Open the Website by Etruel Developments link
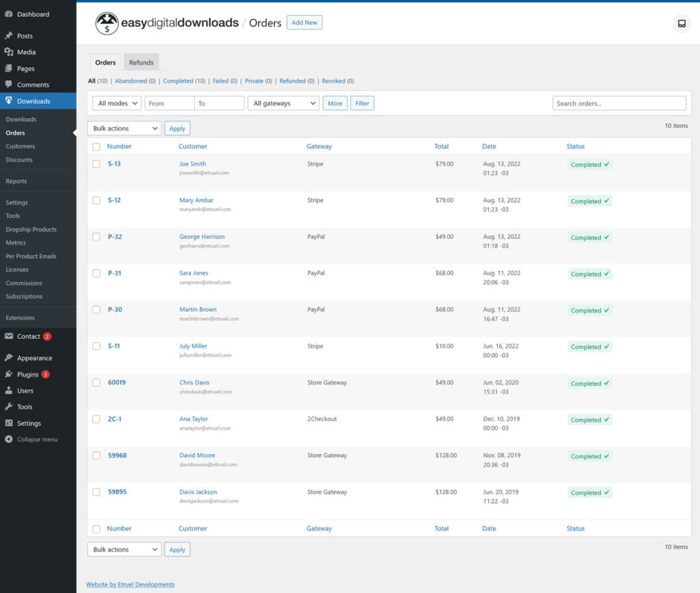This screenshot has width=700, height=593. click(x=130, y=584)
